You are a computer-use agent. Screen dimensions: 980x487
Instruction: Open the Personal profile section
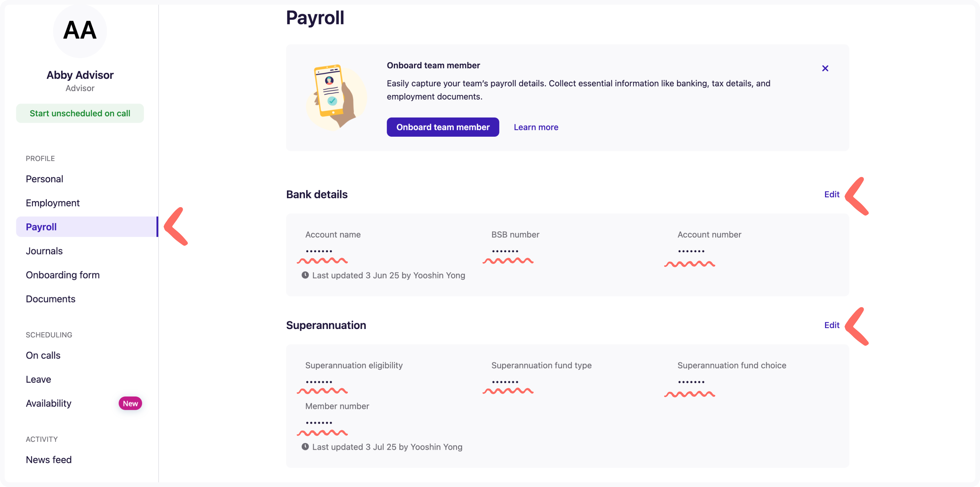tap(44, 179)
